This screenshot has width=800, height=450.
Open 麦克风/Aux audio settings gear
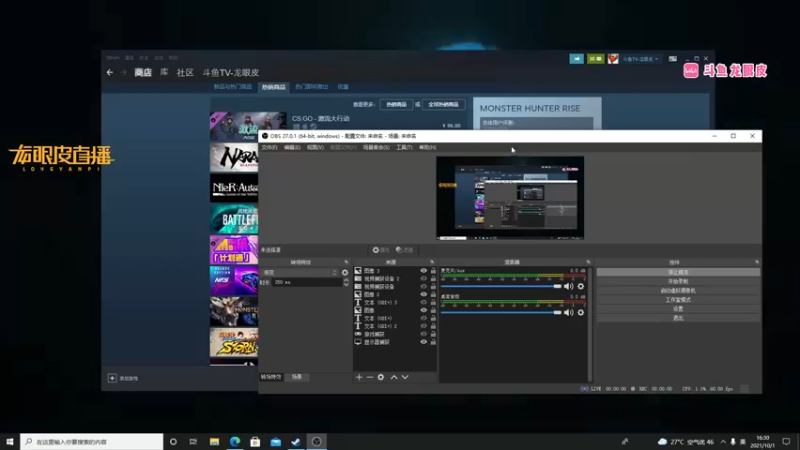tap(581, 286)
